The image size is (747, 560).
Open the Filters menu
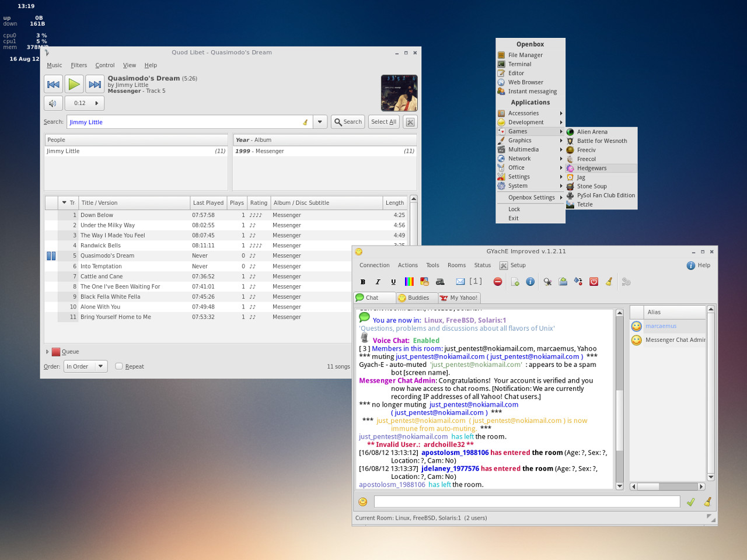pyautogui.click(x=79, y=65)
